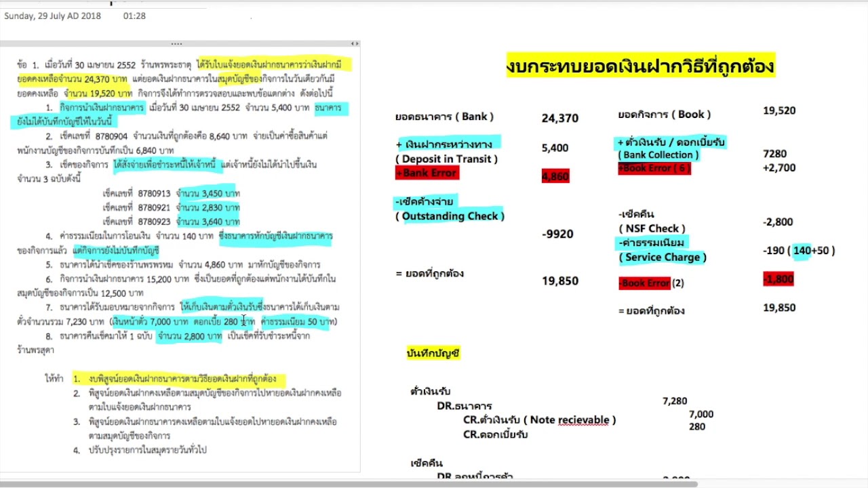The height and width of the screenshot is (488, 868).
Task: Click the value '-2,800' beside NSF Check
Action: 778,222
